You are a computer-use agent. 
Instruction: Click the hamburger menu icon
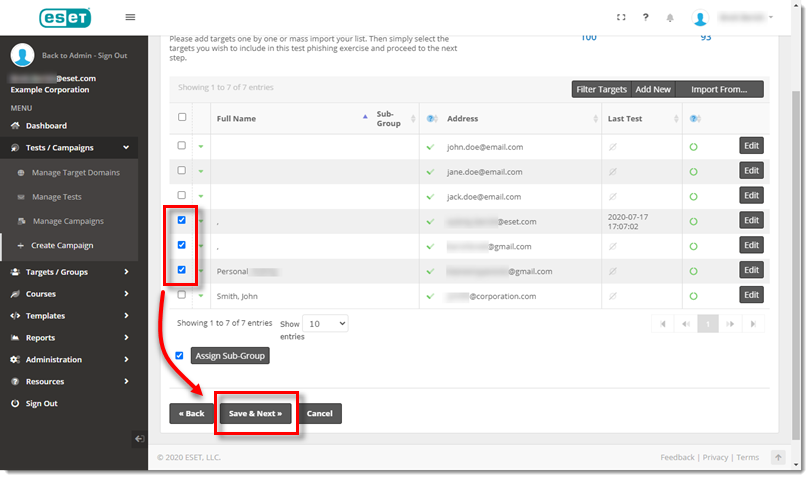click(x=130, y=17)
